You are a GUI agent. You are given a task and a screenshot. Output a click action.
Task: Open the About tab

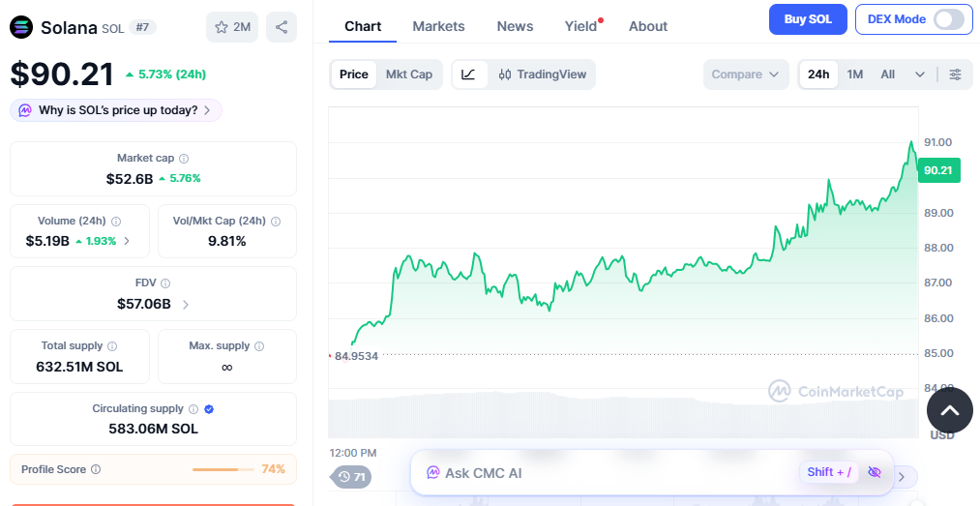click(648, 26)
